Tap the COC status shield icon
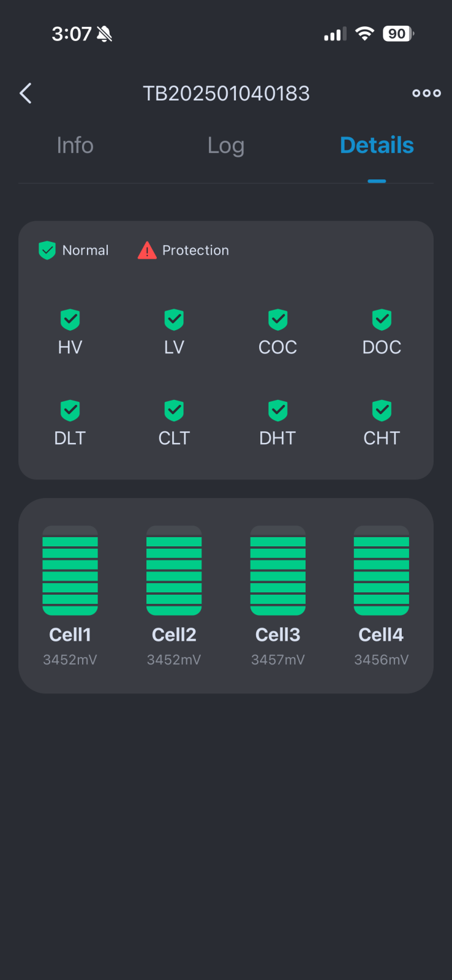Viewport: 452px width, 980px height. pyautogui.click(x=278, y=319)
